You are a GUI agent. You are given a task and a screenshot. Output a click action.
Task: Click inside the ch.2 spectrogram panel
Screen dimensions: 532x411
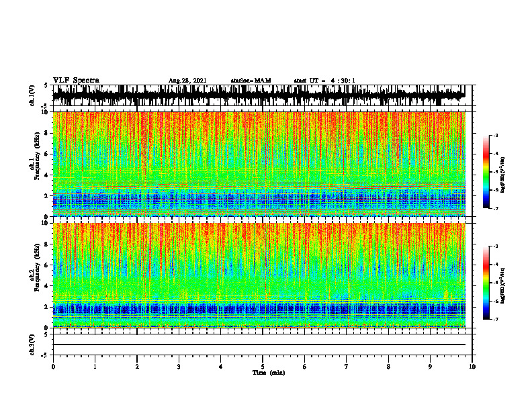click(259, 275)
